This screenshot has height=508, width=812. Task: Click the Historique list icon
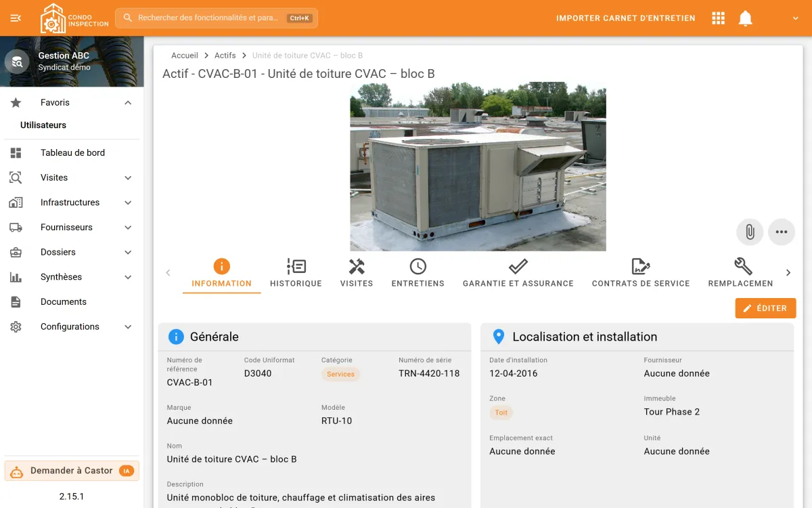pos(296,266)
